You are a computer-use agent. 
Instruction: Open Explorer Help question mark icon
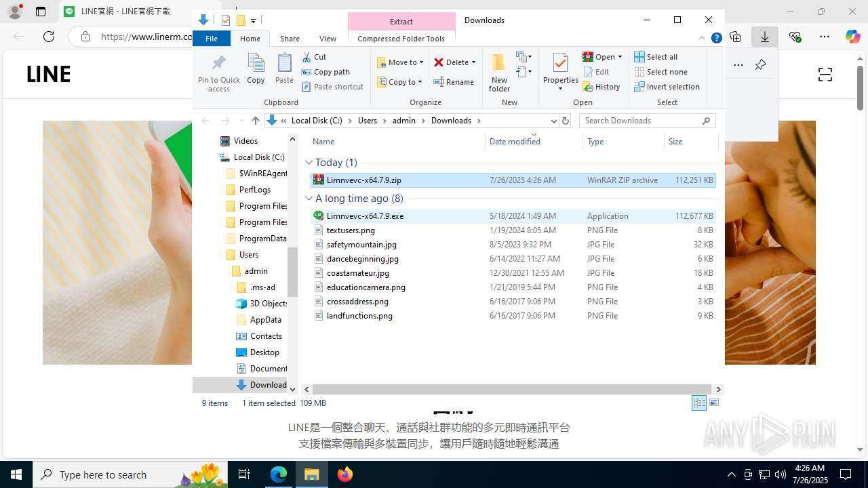tap(716, 39)
